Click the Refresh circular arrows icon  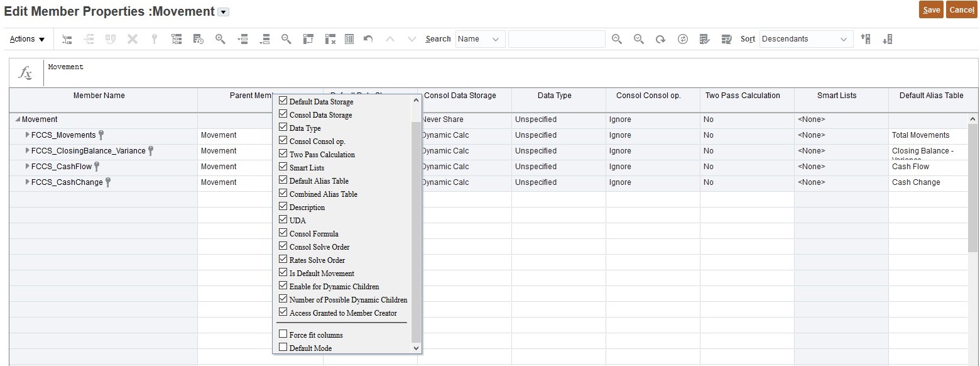pos(683,39)
